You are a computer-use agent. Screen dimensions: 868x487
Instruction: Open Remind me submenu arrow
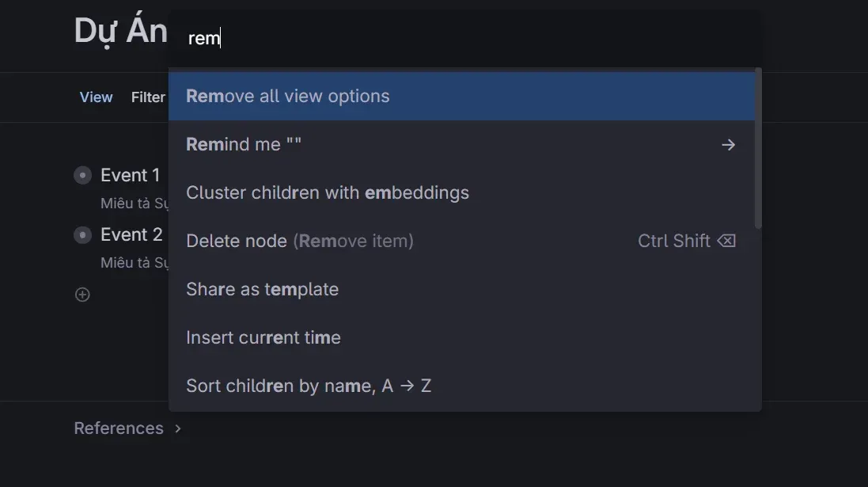tap(728, 145)
